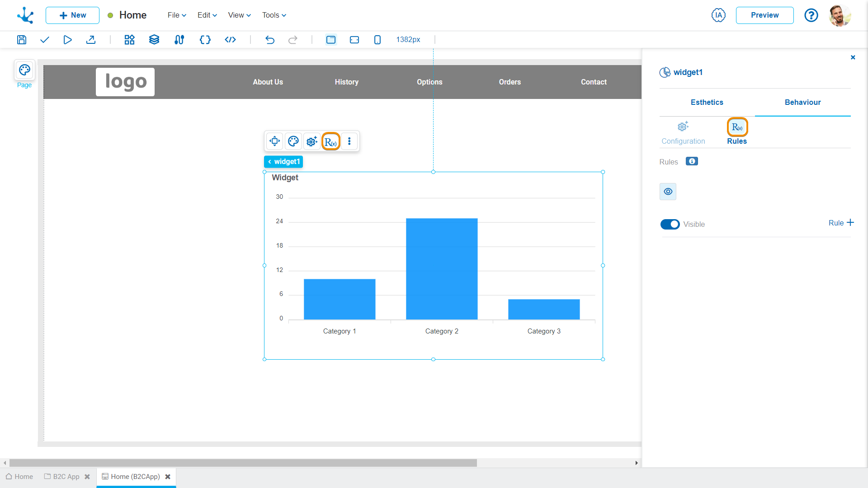Viewport: 868px width, 488px height.
Task: Click the Preview button
Action: (765, 15)
